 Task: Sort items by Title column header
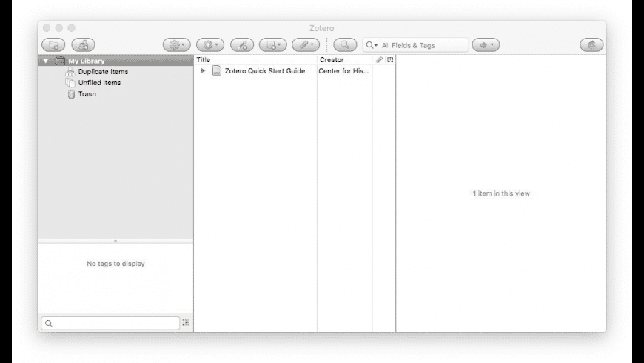coord(255,59)
